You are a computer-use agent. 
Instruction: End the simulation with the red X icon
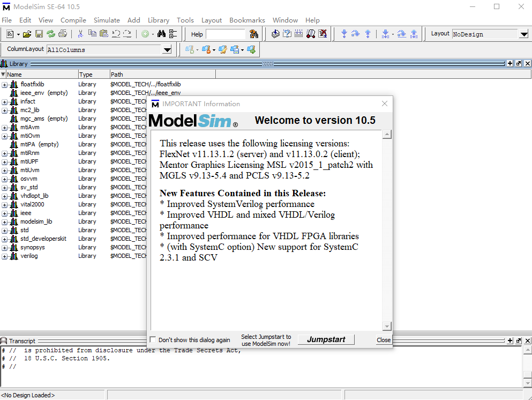[x=322, y=33]
